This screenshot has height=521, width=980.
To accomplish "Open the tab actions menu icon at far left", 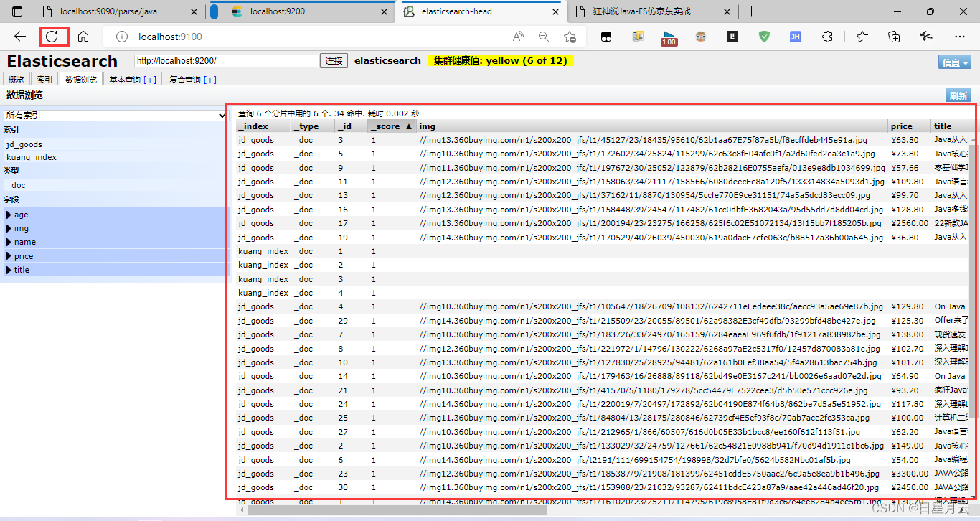I will (17, 11).
